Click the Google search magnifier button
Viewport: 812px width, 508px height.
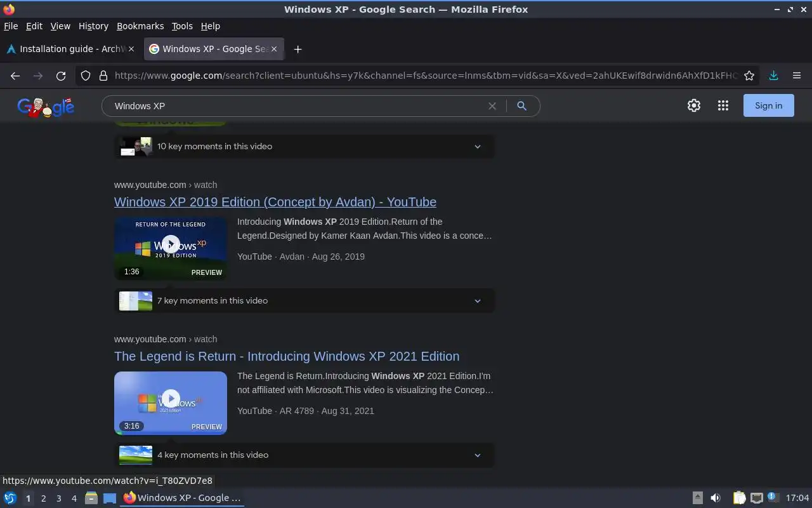pos(522,106)
